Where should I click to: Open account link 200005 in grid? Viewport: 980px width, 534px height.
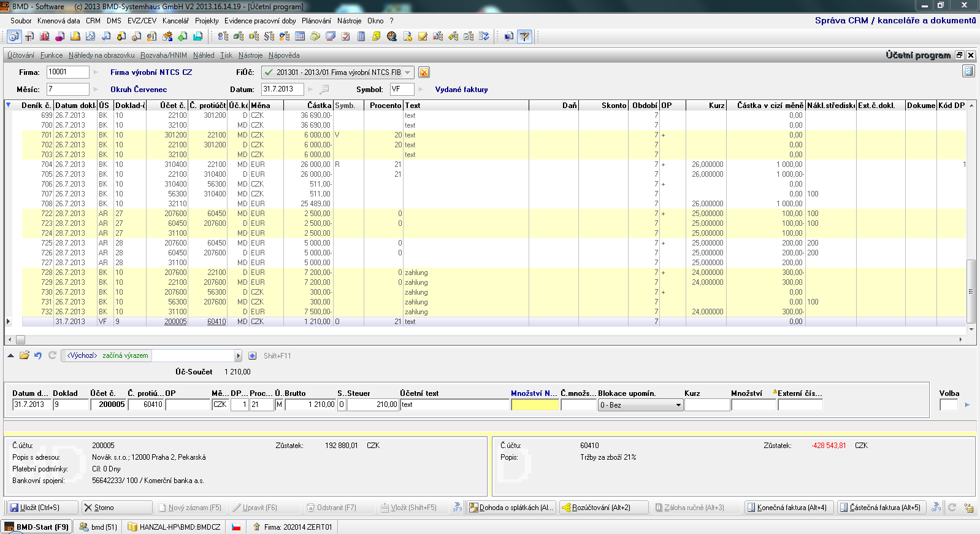(x=175, y=322)
